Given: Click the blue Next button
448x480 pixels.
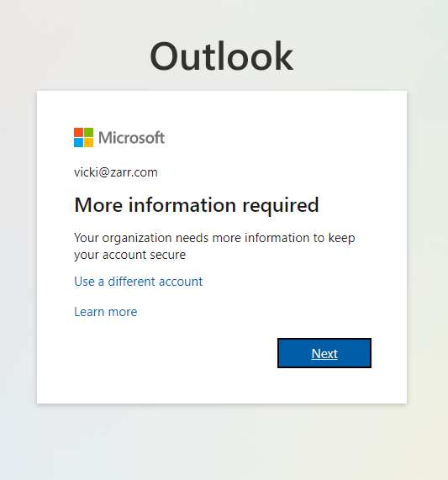Looking at the screenshot, I should (324, 353).
